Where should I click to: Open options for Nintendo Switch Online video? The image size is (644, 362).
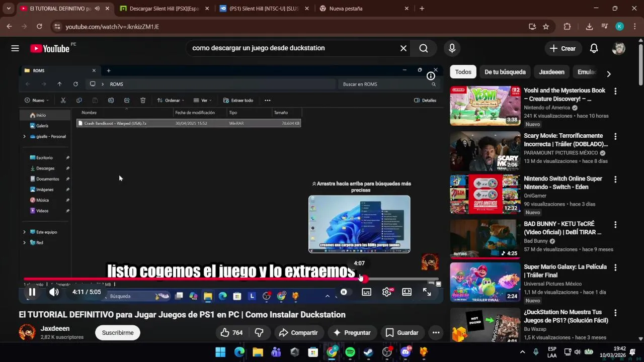(x=615, y=179)
